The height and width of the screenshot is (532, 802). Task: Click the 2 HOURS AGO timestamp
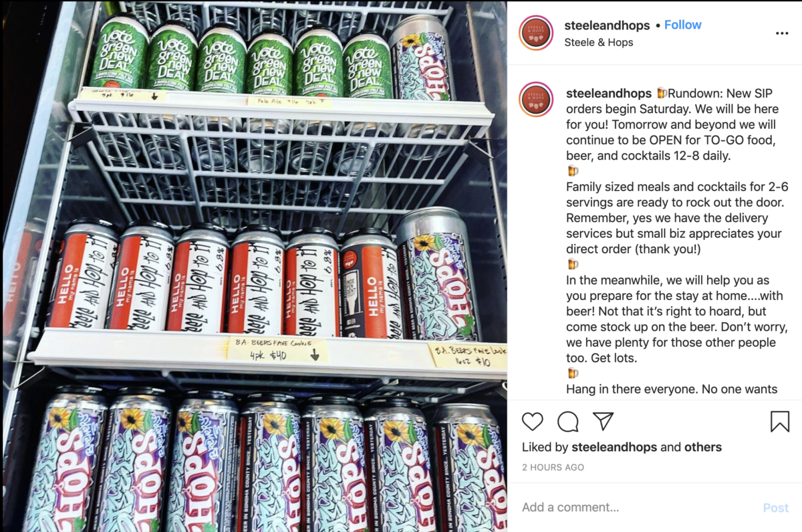[553, 467]
